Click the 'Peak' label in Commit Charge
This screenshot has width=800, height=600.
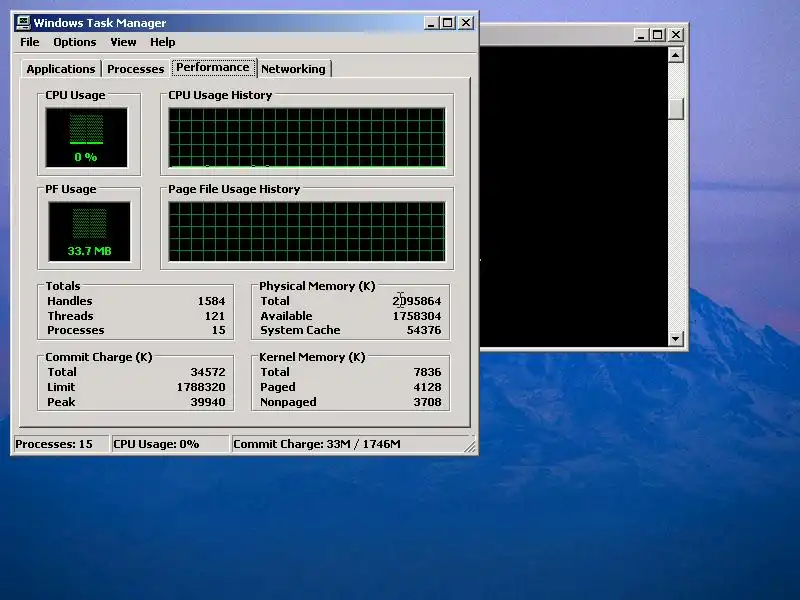pyautogui.click(x=61, y=402)
